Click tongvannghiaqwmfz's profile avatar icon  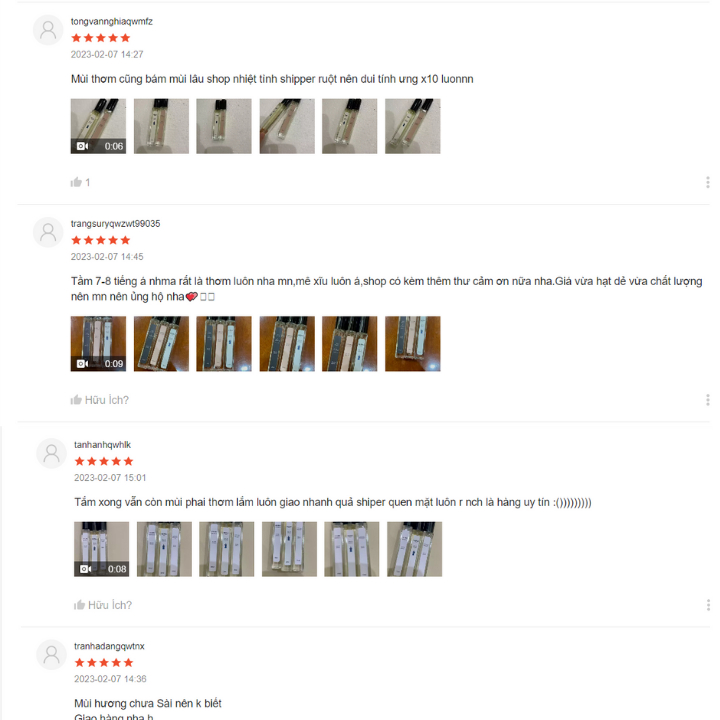click(x=48, y=30)
